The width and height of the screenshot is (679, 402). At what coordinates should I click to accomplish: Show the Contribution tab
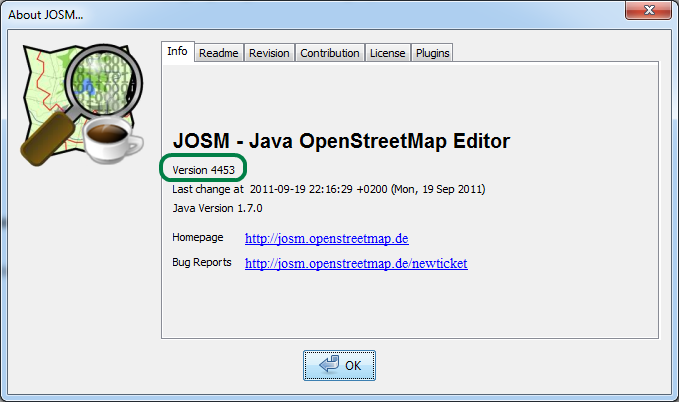tap(330, 53)
